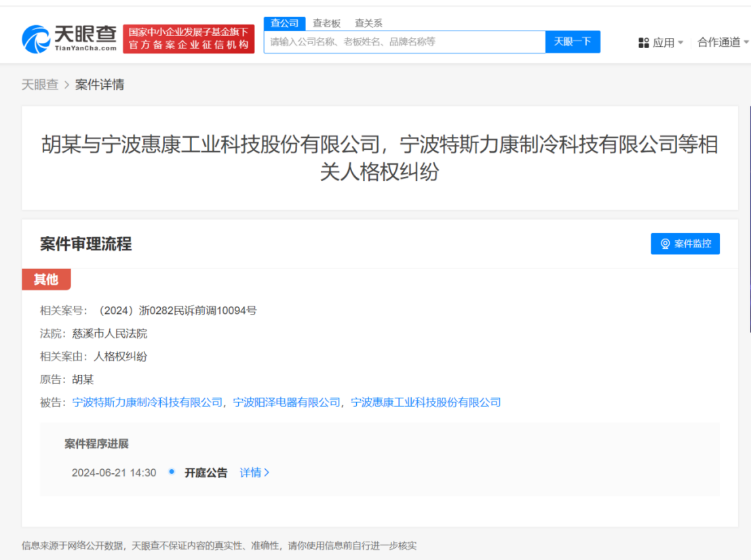
Task: Click the red 其他 case status tag
Action: coord(45,279)
